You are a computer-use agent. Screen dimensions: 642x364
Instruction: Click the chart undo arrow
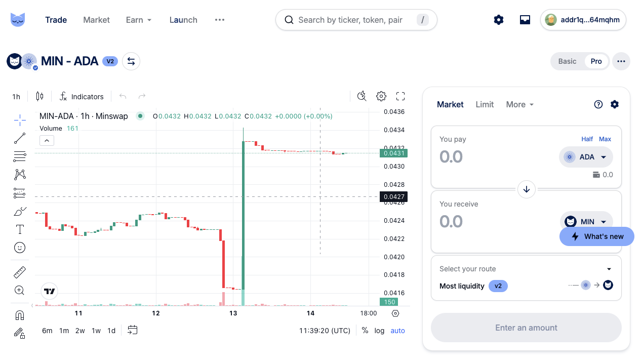[123, 96]
